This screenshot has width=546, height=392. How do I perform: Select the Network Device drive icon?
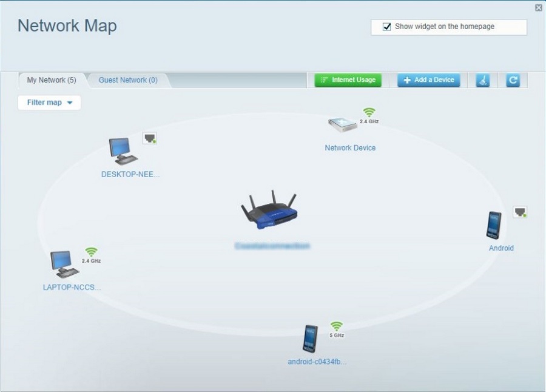[343, 125]
